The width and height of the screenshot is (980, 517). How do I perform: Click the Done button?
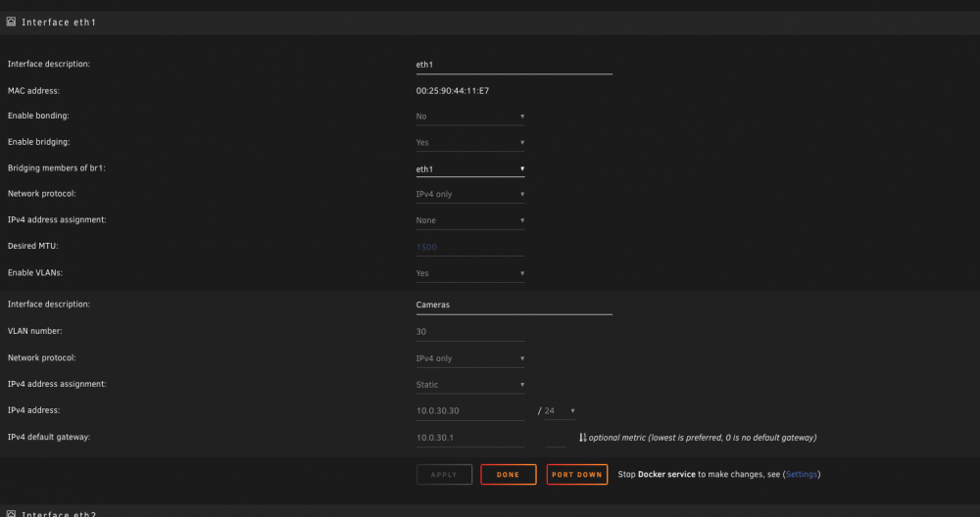(508, 475)
